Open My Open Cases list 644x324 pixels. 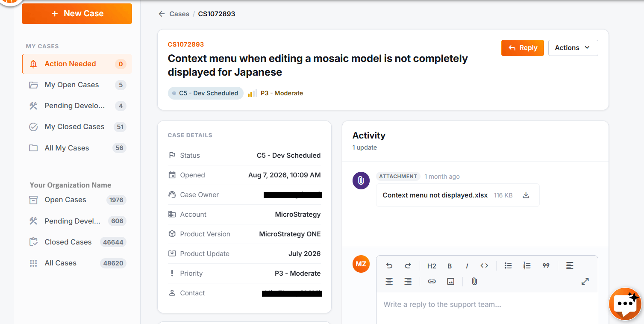pos(77,85)
